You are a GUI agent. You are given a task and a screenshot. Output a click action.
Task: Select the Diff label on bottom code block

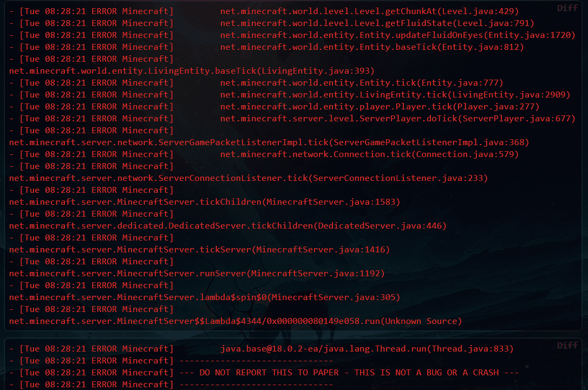tap(567, 346)
